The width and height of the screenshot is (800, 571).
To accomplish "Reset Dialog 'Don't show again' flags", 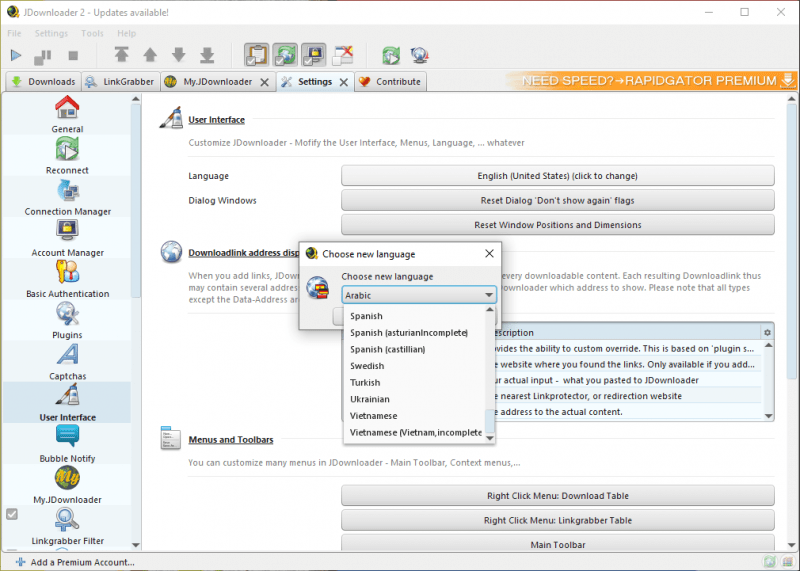I will (x=558, y=200).
